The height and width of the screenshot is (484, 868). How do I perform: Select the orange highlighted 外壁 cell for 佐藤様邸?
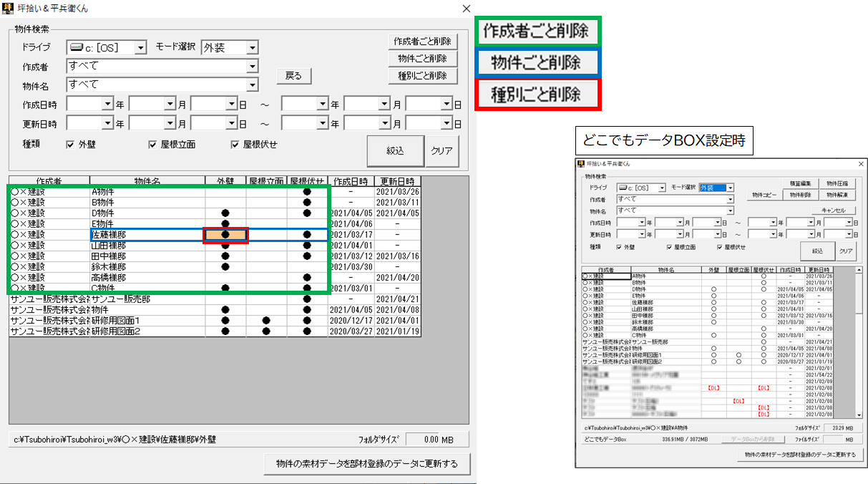225,235
